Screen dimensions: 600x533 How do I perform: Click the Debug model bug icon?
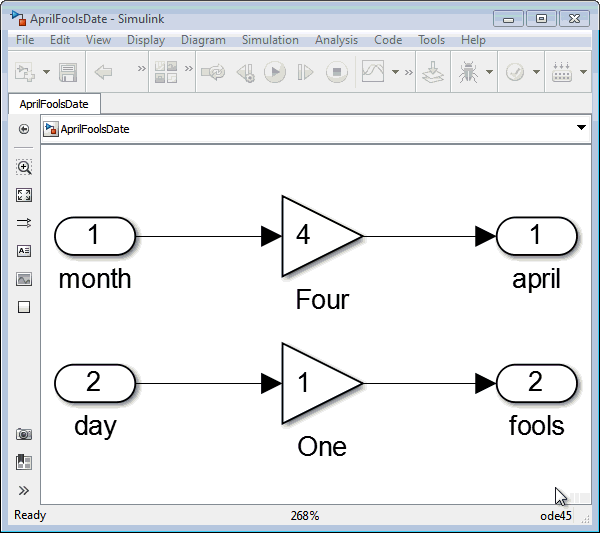pos(466,73)
